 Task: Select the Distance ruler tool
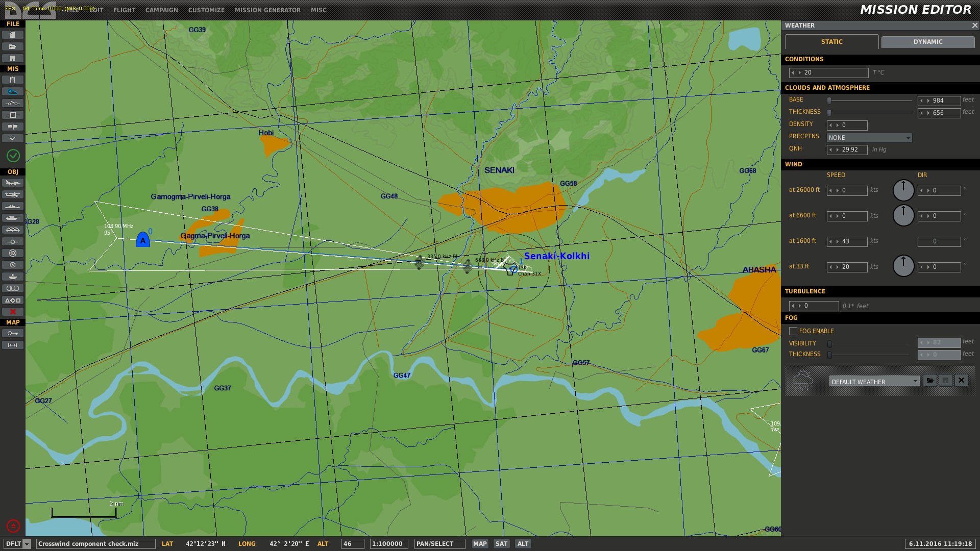[x=13, y=345]
